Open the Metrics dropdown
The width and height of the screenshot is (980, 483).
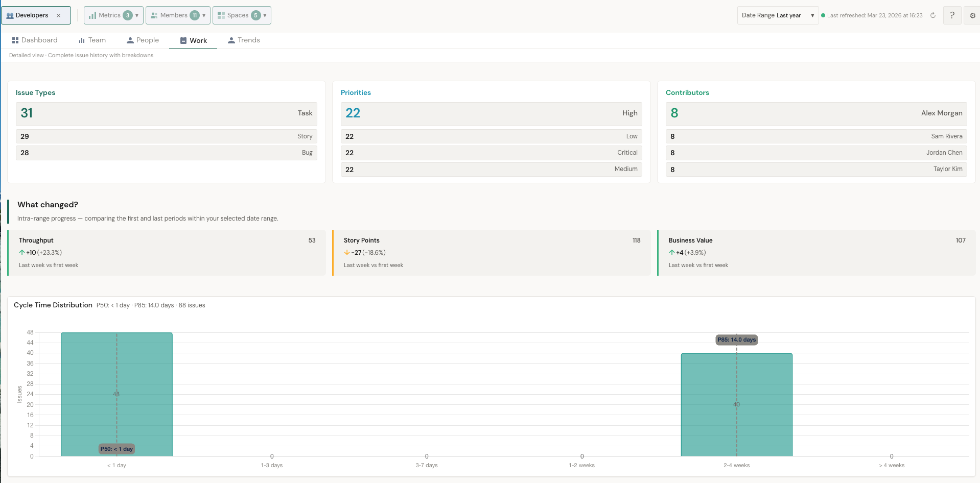(x=136, y=15)
